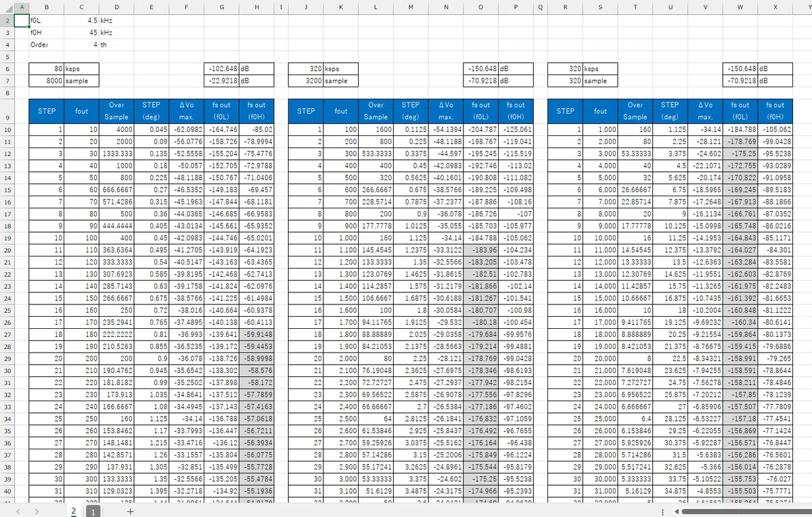812x517 pixels.
Task: Click cell with value -84.301
Action: pos(775,250)
